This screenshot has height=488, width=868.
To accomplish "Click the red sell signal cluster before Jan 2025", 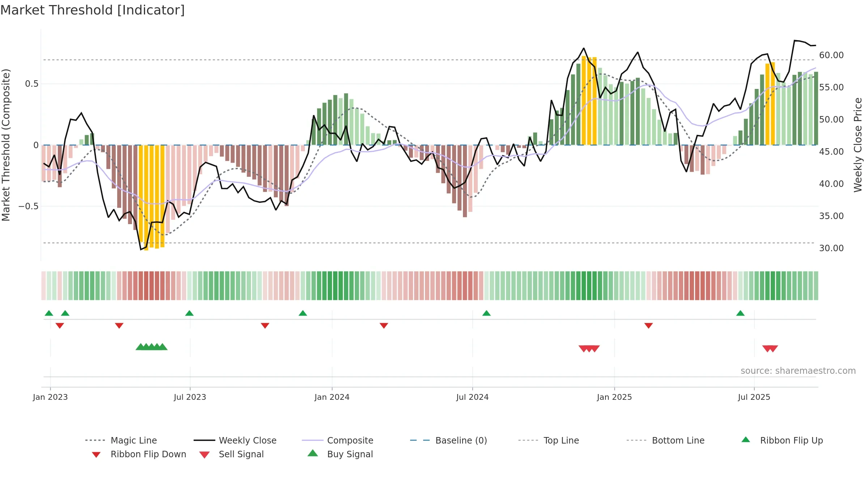I will click(589, 348).
